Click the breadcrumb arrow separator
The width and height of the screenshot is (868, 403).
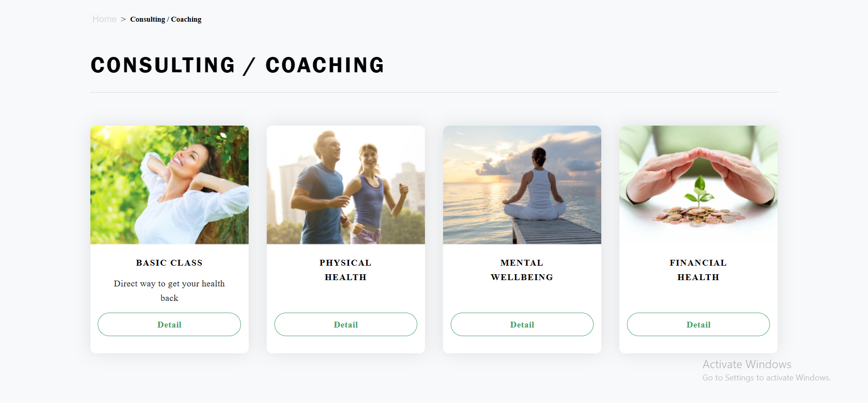click(123, 19)
